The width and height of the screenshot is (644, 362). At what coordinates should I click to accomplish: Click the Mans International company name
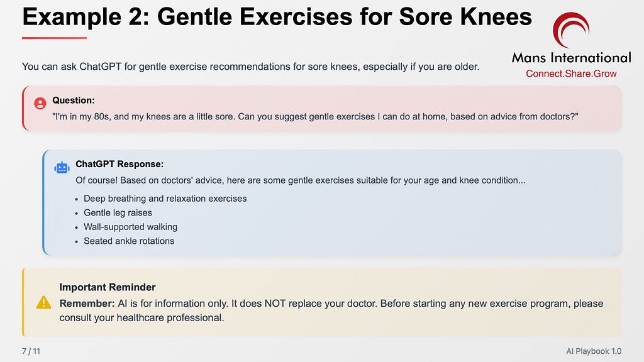(571, 57)
